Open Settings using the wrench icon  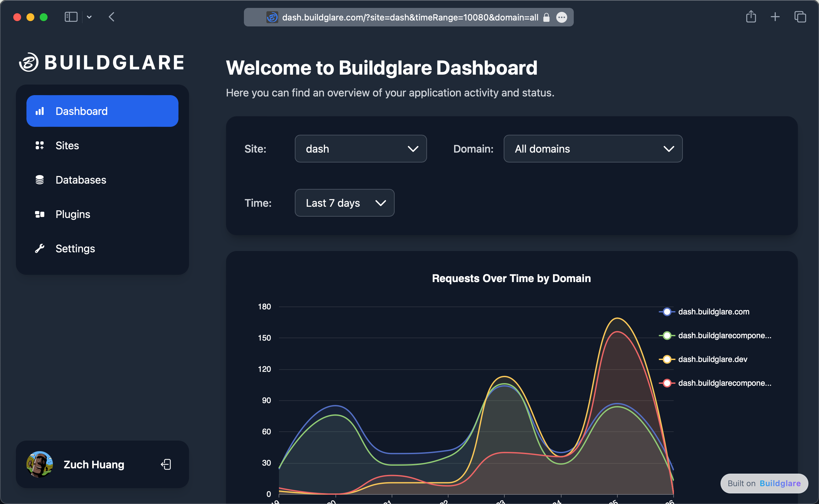pyautogui.click(x=40, y=248)
